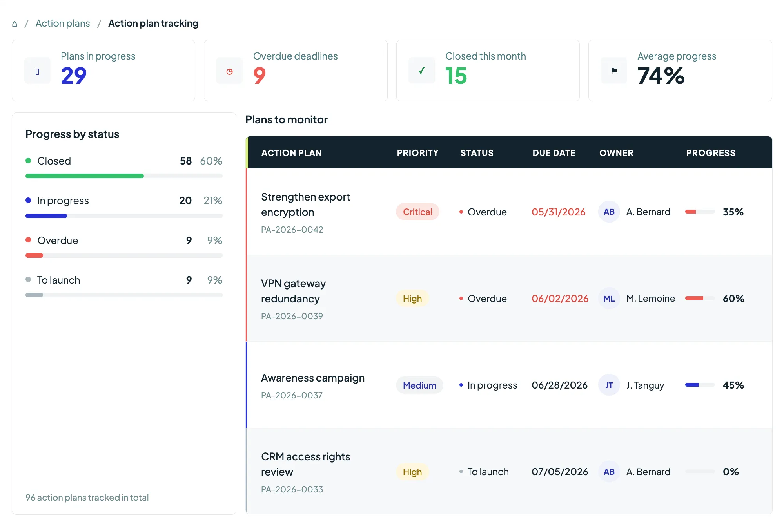The width and height of the screenshot is (784, 532).
Task: Select the AB avatar in the Strengthen export encryption row
Action: 609,212
